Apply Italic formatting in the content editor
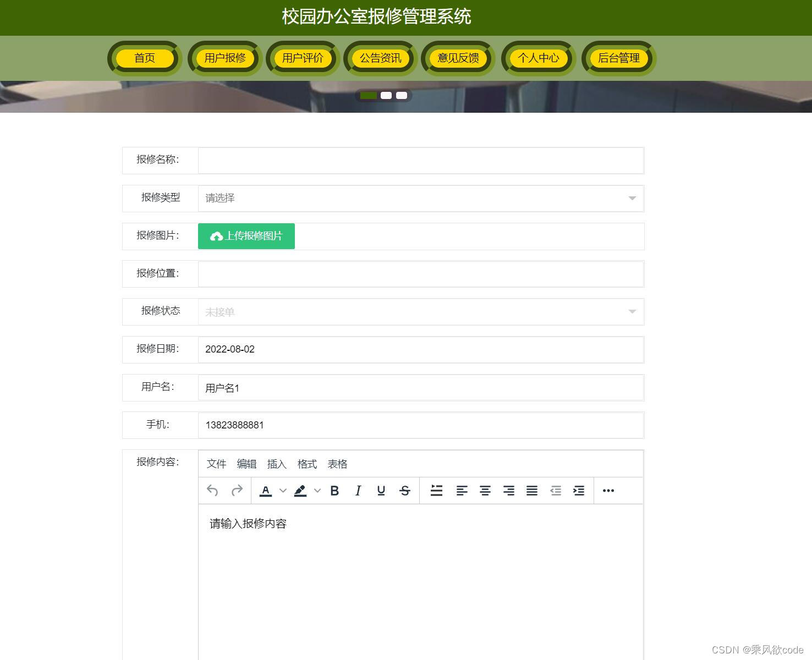 pos(358,490)
